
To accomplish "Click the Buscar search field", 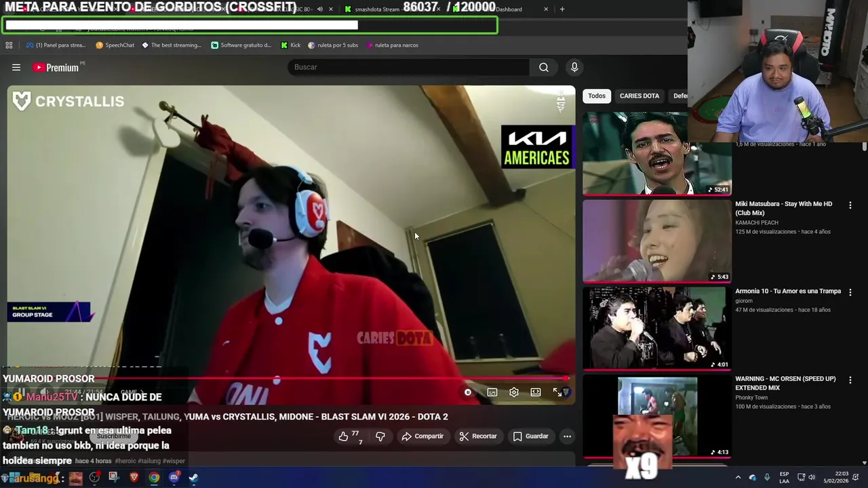I will [409, 67].
